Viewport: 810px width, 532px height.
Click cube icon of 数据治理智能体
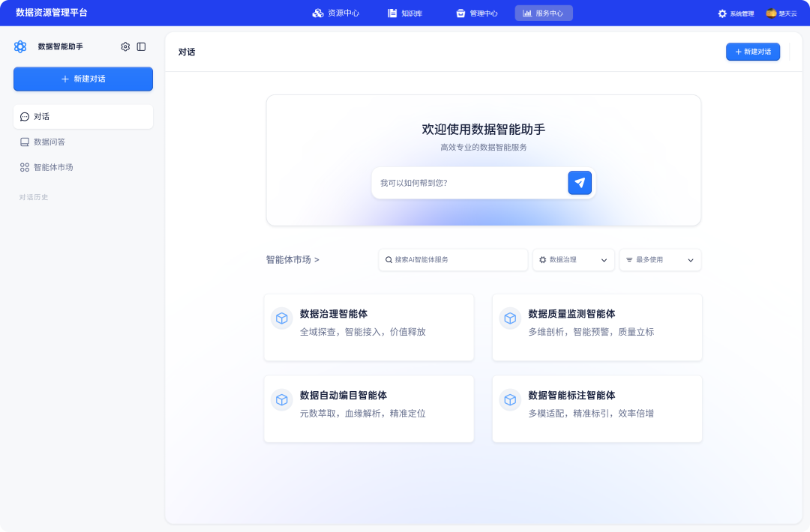tap(281, 318)
